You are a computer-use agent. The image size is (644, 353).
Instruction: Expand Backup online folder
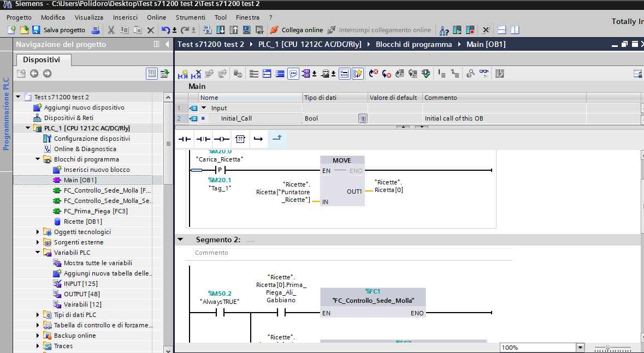tap(38, 336)
